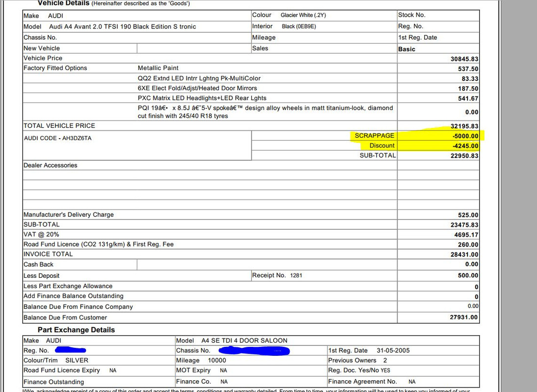Click the sub-total value 22950.83
537x392 pixels.
(464, 156)
